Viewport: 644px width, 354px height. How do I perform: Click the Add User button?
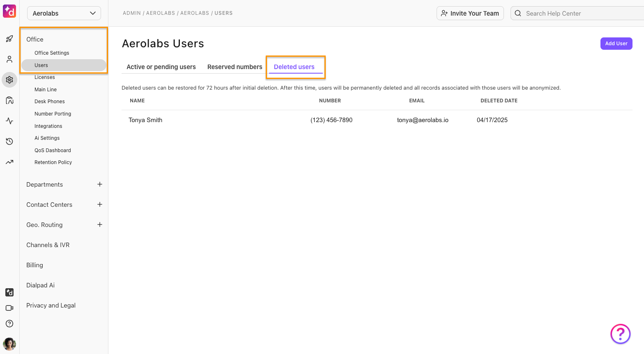[x=616, y=44]
